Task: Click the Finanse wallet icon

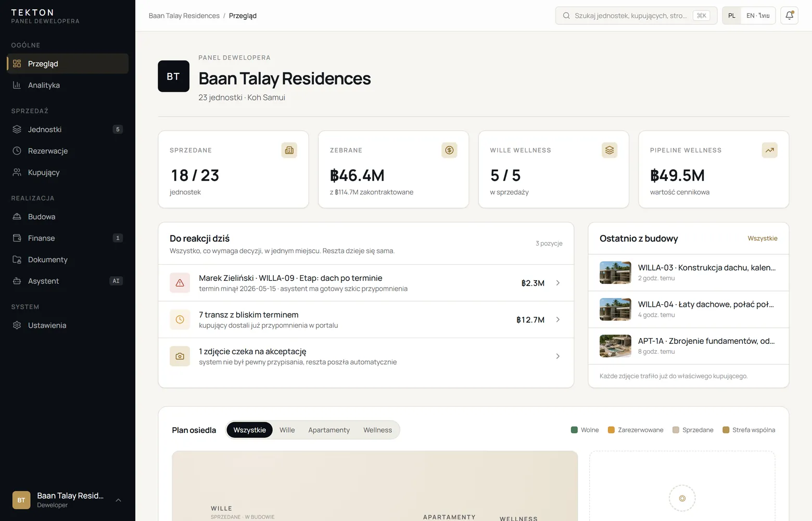Action: coord(17,238)
